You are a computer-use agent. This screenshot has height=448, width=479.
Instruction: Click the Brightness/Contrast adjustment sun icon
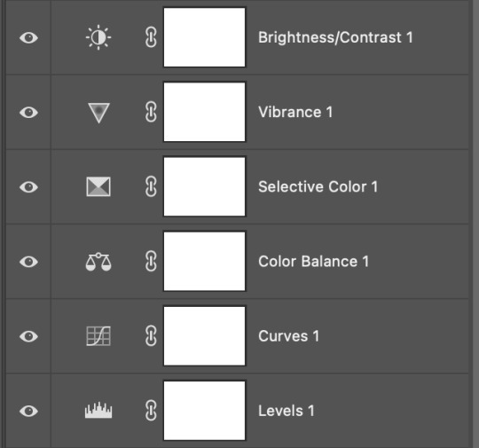98,37
